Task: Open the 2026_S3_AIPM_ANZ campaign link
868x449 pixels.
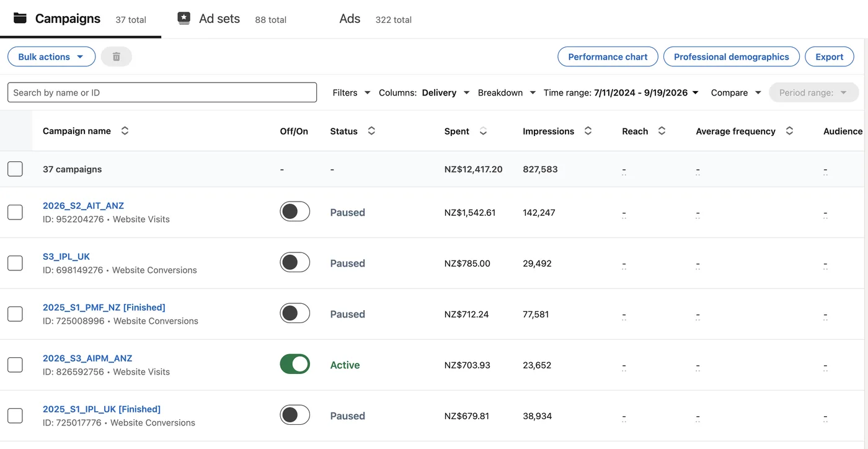Action: (x=87, y=358)
